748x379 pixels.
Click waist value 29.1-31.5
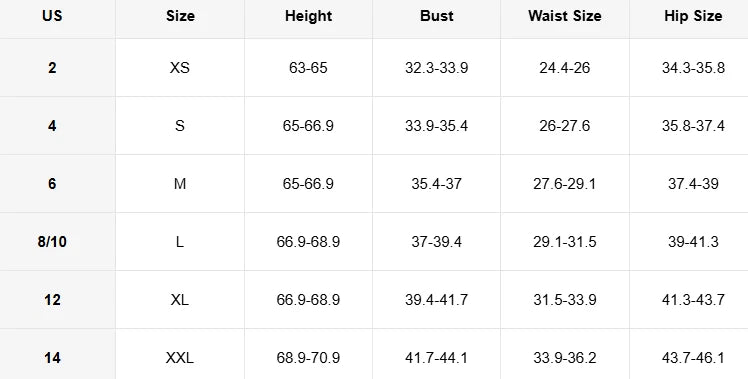pyautogui.click(x=564, y=242)
